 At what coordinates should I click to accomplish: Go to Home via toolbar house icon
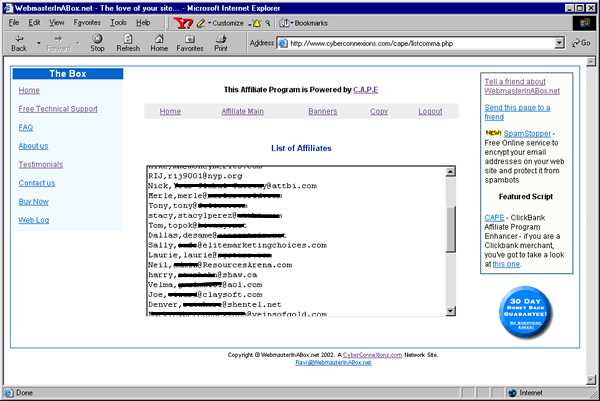point(159,43)
